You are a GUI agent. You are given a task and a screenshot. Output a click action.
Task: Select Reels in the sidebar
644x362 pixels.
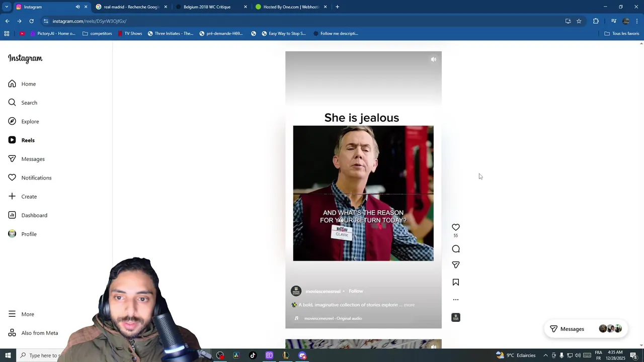coord(22,140)
